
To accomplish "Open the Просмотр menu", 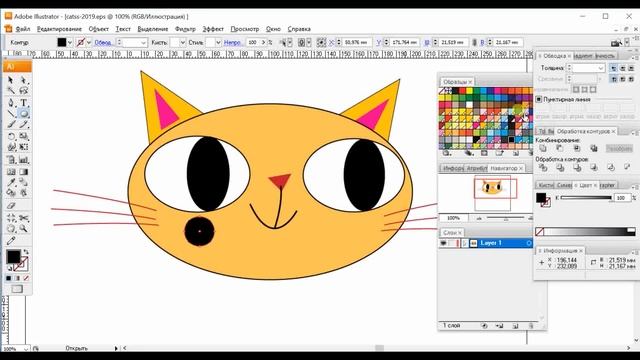I will click(244, 29).
